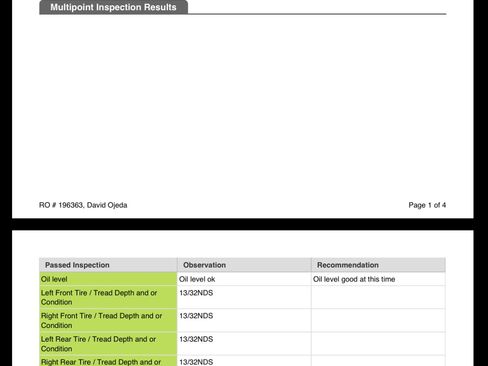Select the 'Right Rear Tire / Tread Depth' row label
The image size is (488, 366).
click(108, 361)
